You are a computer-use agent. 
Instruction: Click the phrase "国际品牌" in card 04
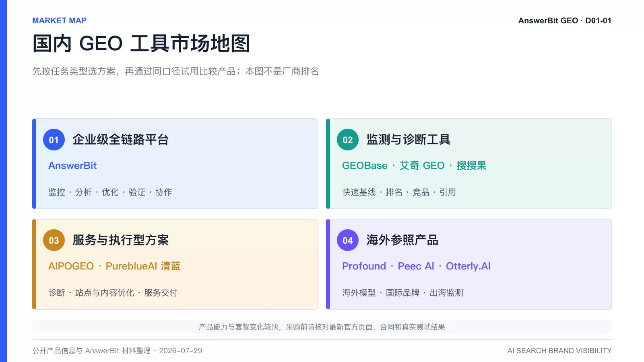[402, 293]
